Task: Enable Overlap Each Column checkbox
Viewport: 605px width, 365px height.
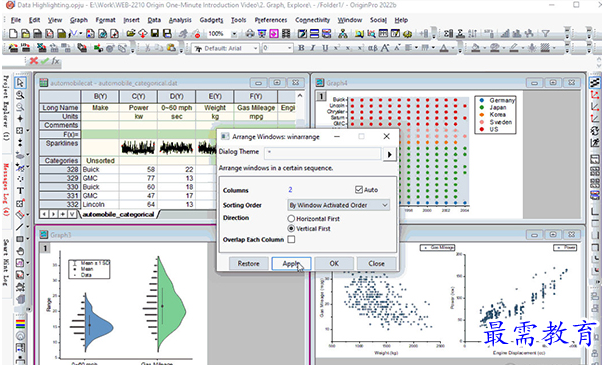Action: click(x=291, y=240)
